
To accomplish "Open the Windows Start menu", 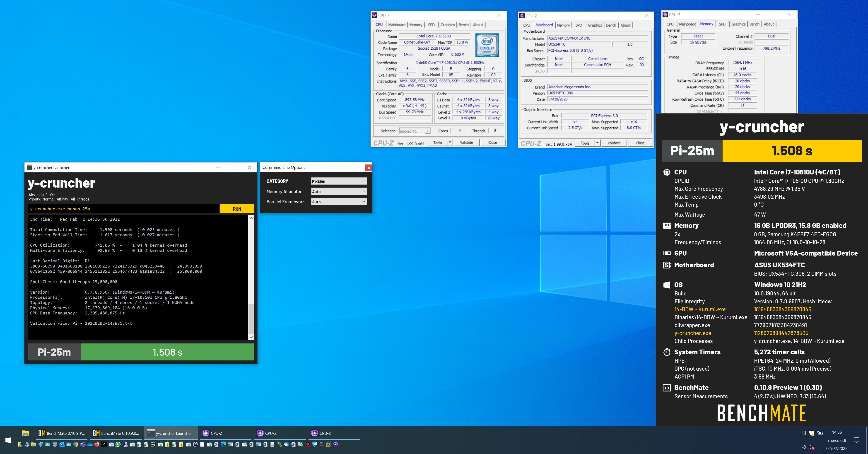I will (x=8, y=440).
